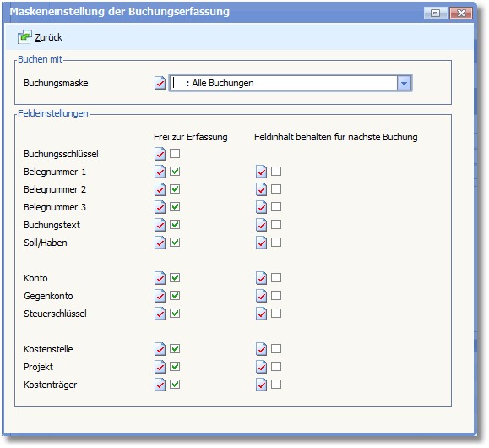The width and height of the screenshot is (489, 448).
Task: Click Steuerschlüssel icon in Feldinhalt behalten column
Action: point(261,314)
